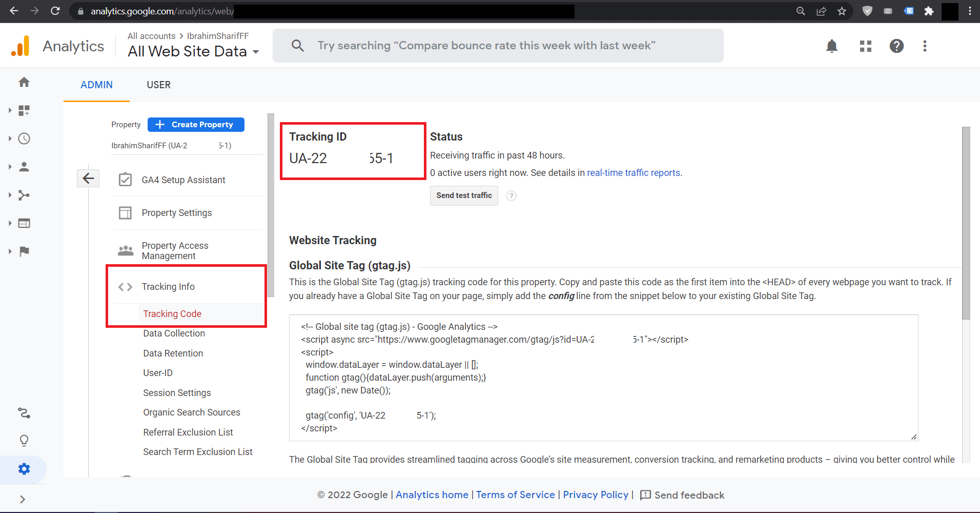This screenshot has width=980, height=513.
Task: Switch to the USER tab
Action: coord(158,85)
